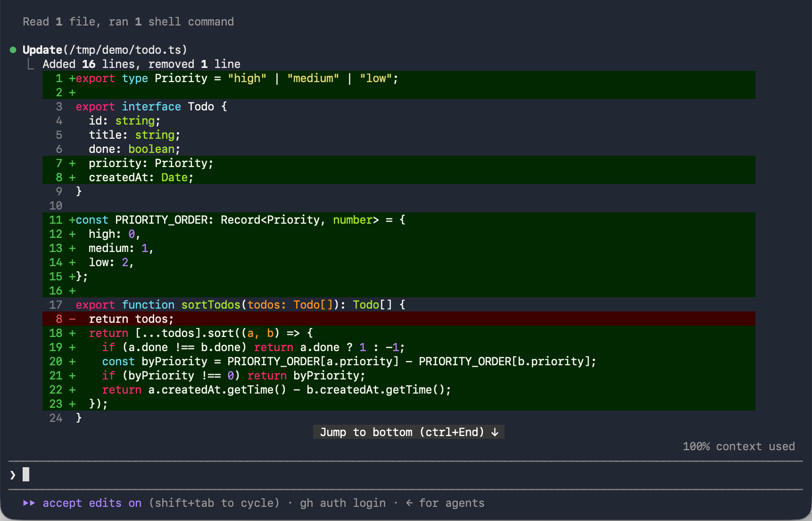This screenshot has height=521, width=812.
Task: Click the createdAt.getTime() return line
Action: pos(398,389)
